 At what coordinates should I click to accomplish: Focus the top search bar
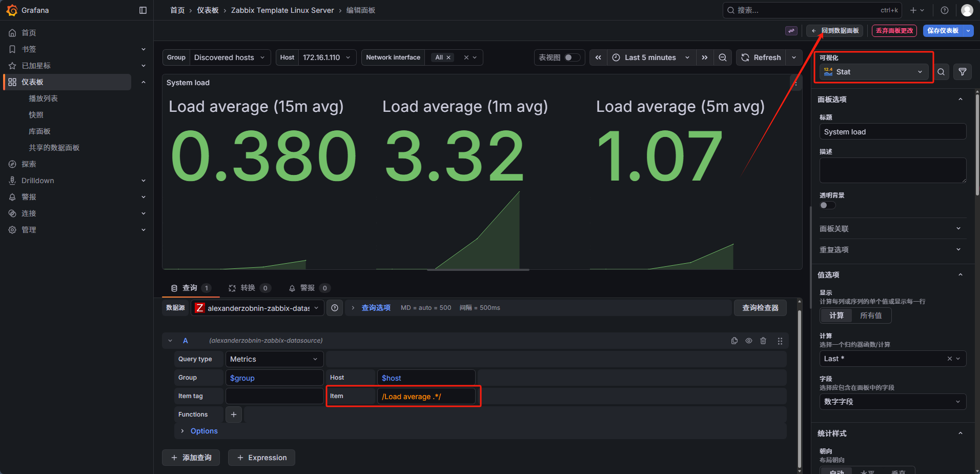(x=812, y=10)
